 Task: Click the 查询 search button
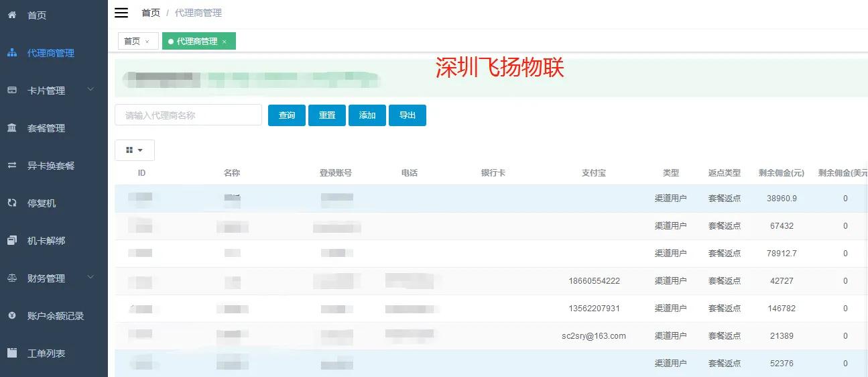point(287,115)
